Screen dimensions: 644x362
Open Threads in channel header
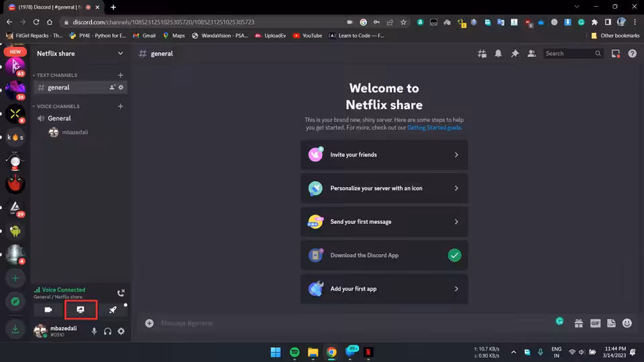click(x=482, y=54)
